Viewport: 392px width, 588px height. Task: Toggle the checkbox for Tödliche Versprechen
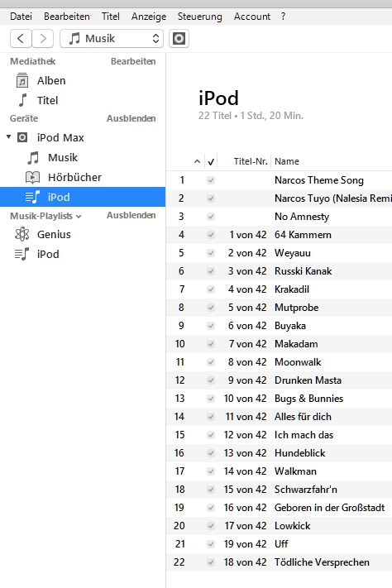(211, 562)
